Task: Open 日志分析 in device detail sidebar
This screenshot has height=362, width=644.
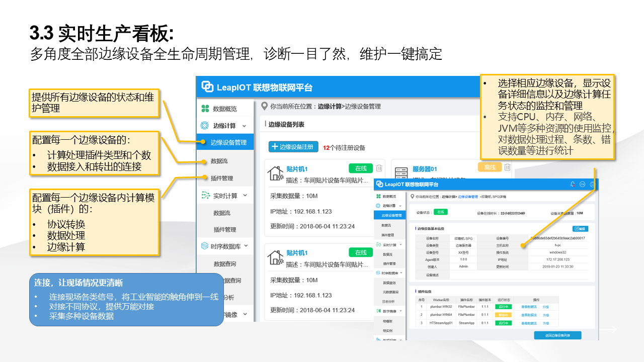Action: click(x=388, y=301)
